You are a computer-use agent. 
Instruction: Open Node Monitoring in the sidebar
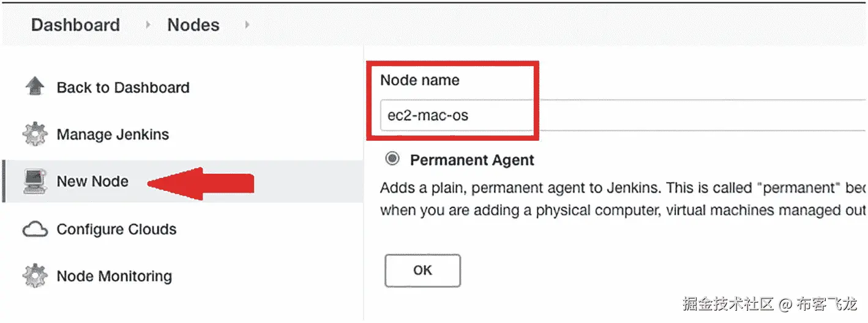pos(114,276)
